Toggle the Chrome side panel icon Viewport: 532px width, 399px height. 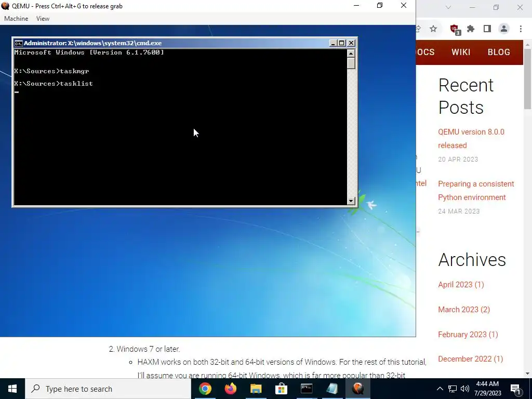[487, 29]
